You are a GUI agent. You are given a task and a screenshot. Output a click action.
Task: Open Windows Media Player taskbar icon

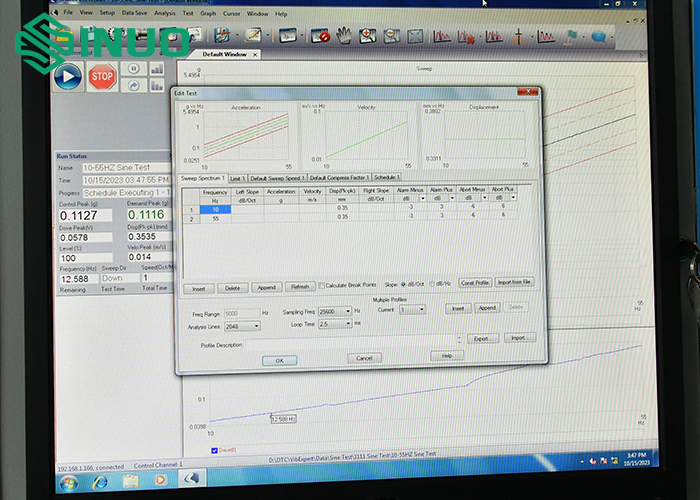(x=158, y=480)
